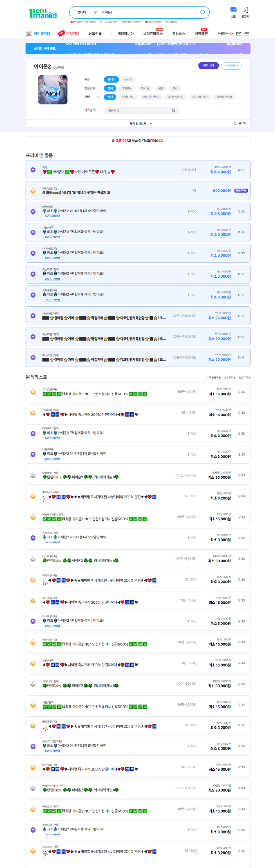Select server filter 네자칸(천족)
Viewport: 275px width, 868px height.
tap(175, 97)
